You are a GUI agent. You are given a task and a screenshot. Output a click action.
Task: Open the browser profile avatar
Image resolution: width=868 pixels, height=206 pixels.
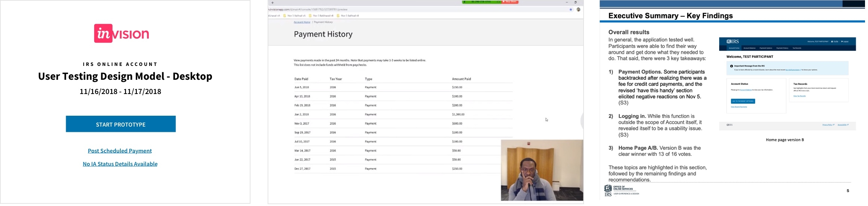pyautogui.click(x=578, y=9)
